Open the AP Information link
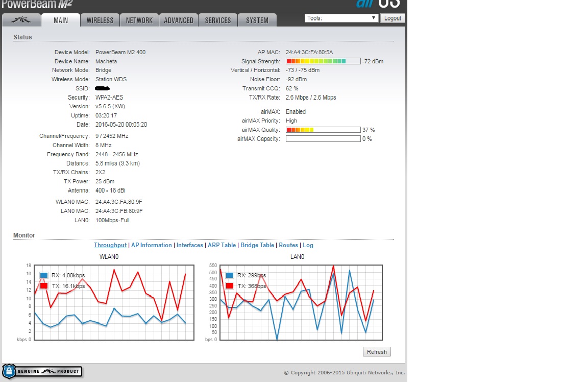The image size is (588, 382). [152, 245]
